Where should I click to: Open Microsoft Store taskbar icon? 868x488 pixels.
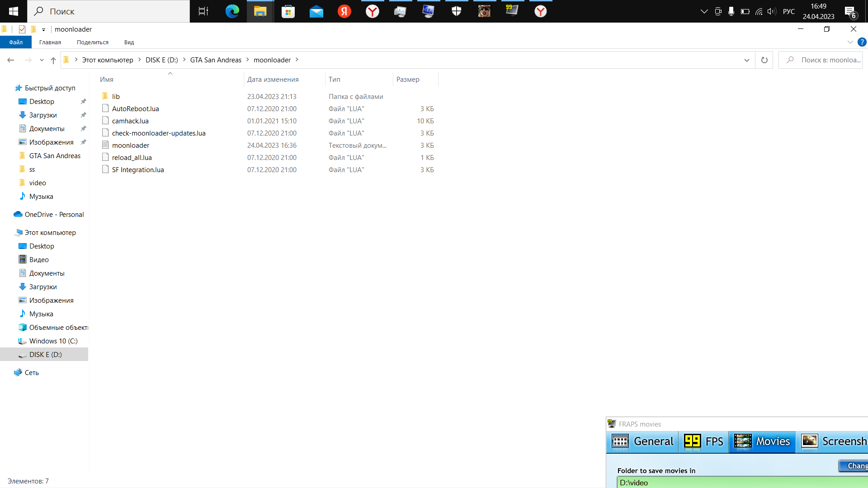click(288, 11)
